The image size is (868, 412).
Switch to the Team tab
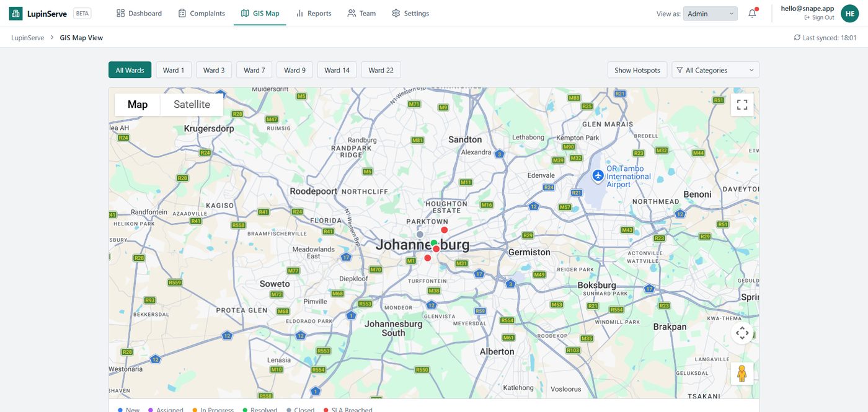(361, 13)
